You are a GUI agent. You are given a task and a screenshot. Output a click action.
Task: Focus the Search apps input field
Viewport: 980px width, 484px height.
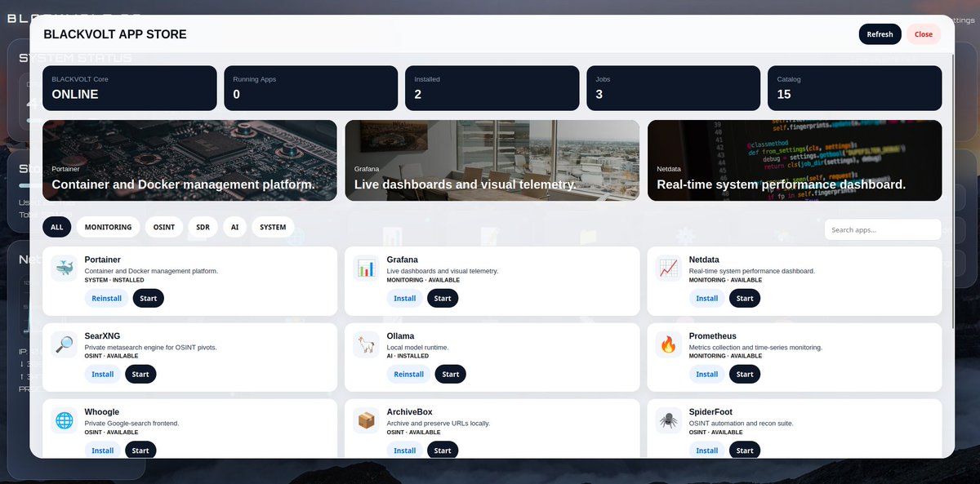[x=883, y=229]
